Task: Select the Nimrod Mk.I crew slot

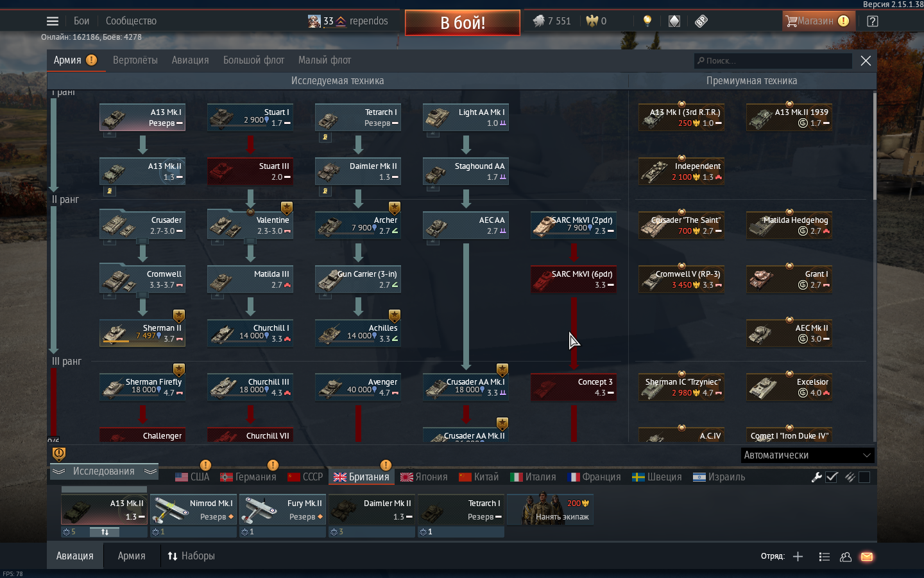Action: point(194,510)
